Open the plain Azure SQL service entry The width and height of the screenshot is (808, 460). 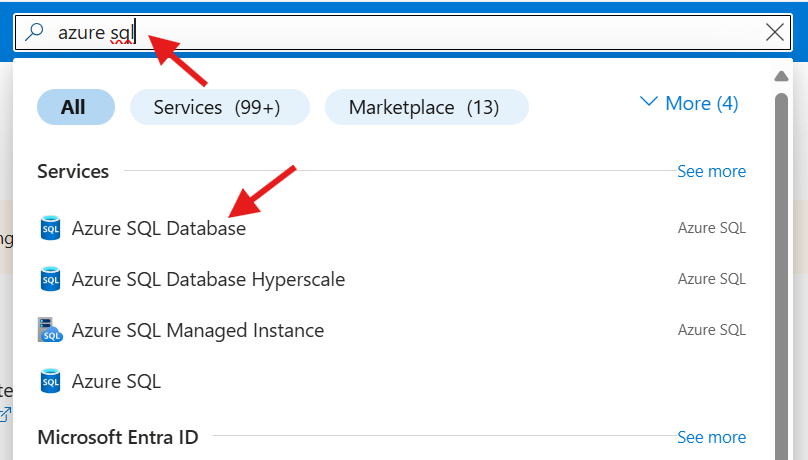[x=116, y=381]
